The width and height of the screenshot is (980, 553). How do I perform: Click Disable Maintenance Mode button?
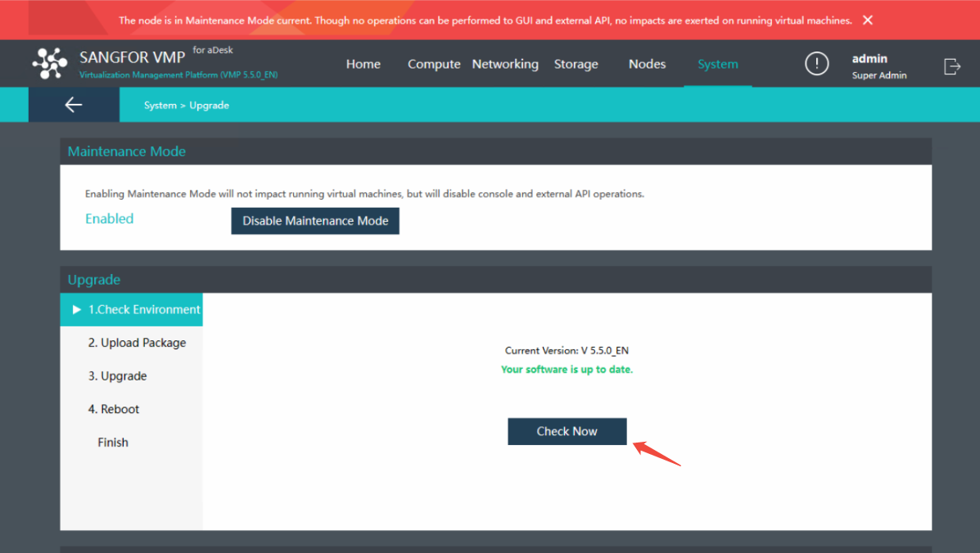(315, 221)
